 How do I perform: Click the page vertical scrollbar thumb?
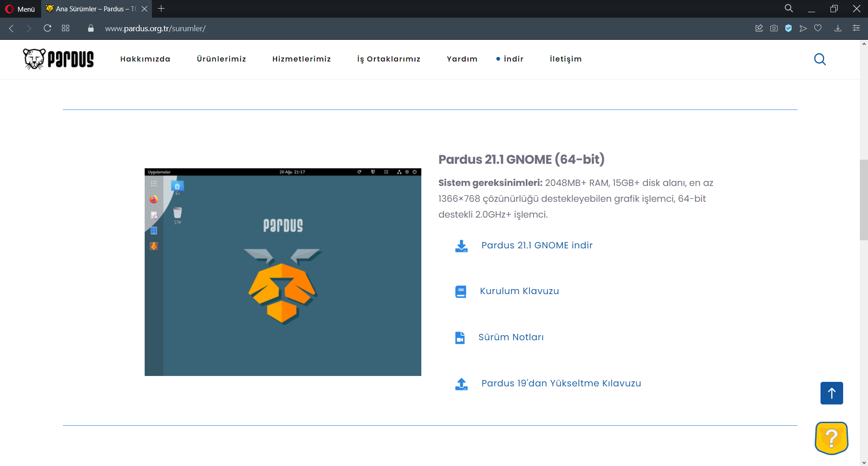coord(864,200)
